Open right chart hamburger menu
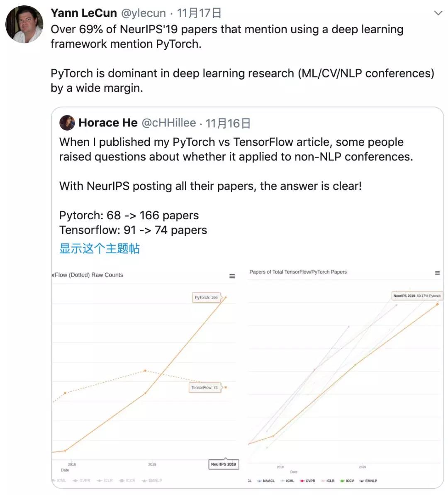This screenshot has height=495, width=448. point(437,273)
